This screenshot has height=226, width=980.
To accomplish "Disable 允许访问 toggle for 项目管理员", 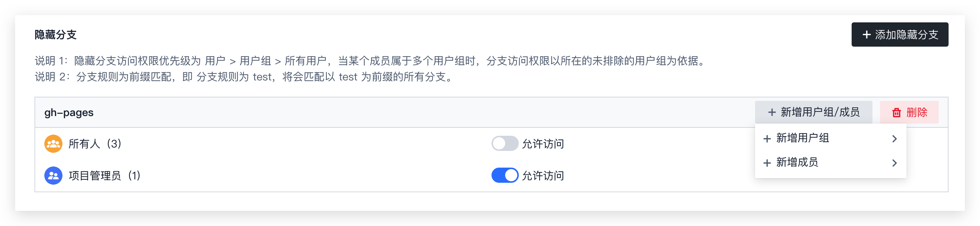I will tap(504, 176).
